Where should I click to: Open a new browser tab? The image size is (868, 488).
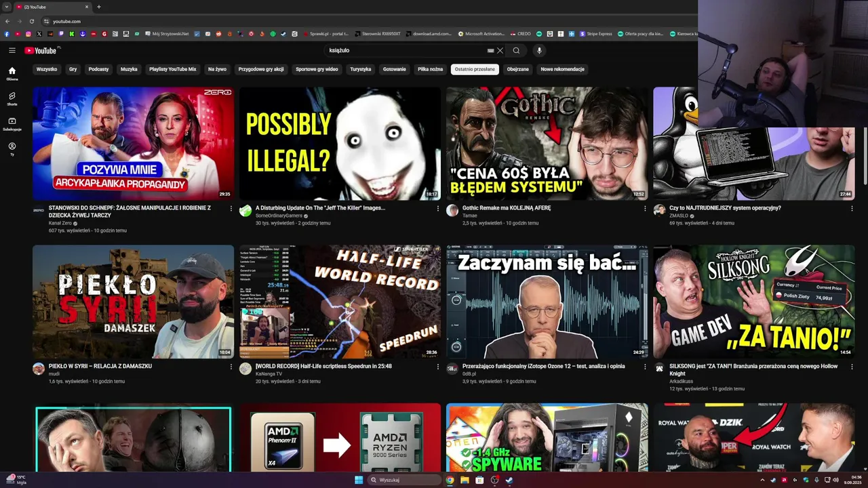[x=98, y=7]
